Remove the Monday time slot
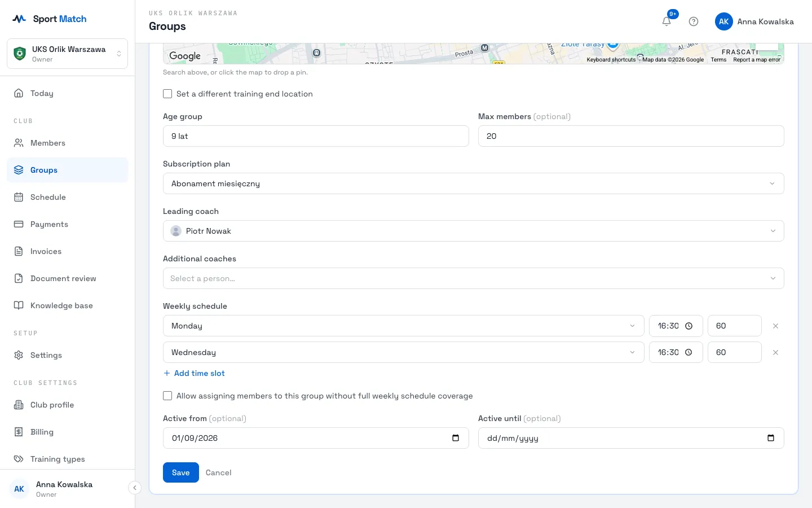This screenshot has width=812, height=508. [775, 326]
